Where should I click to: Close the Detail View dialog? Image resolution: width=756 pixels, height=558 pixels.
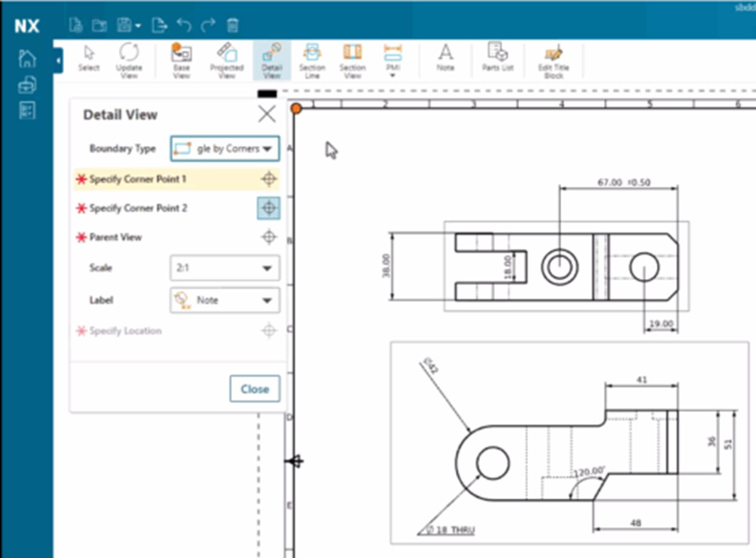[267, 114]
